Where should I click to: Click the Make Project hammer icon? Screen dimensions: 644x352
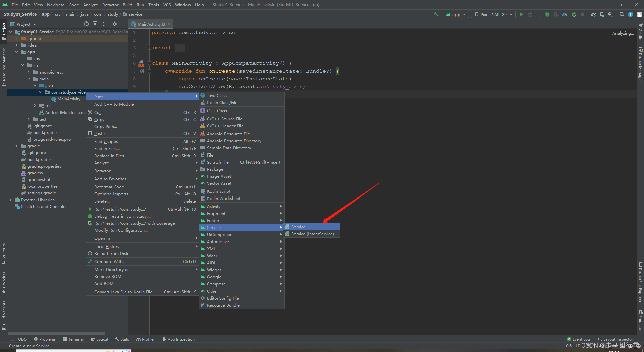pyautogui.click(x=436, y=14)
